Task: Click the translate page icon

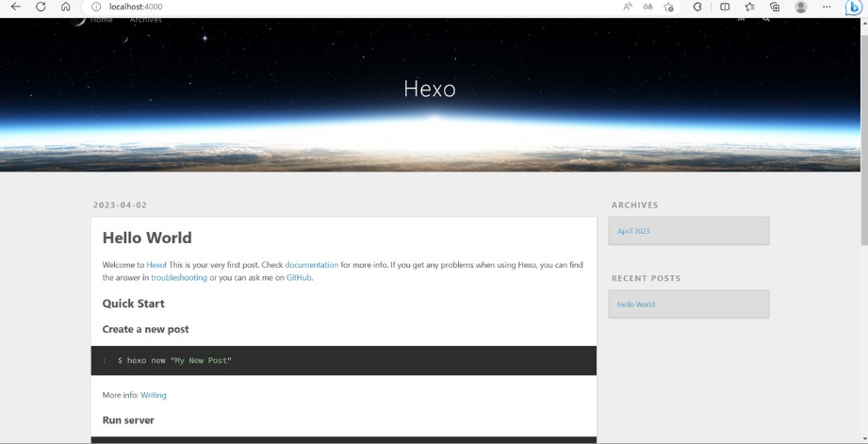Action: pos(647,7)
